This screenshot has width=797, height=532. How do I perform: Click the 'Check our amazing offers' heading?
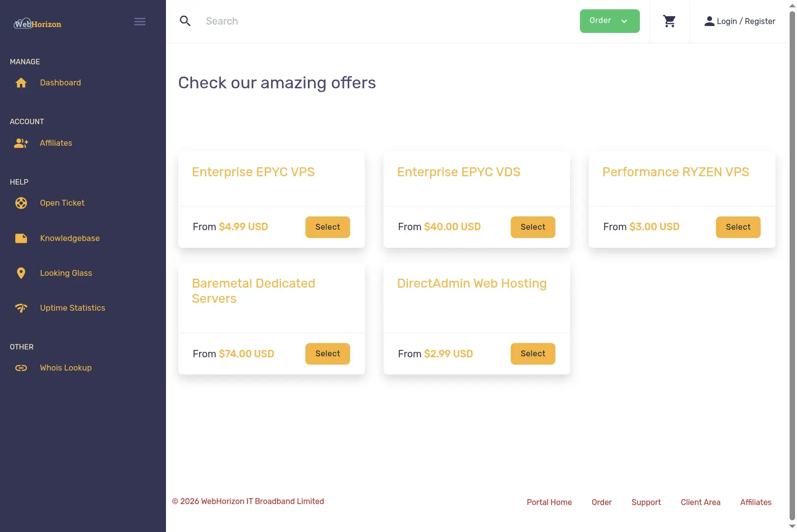coord(277,83)
